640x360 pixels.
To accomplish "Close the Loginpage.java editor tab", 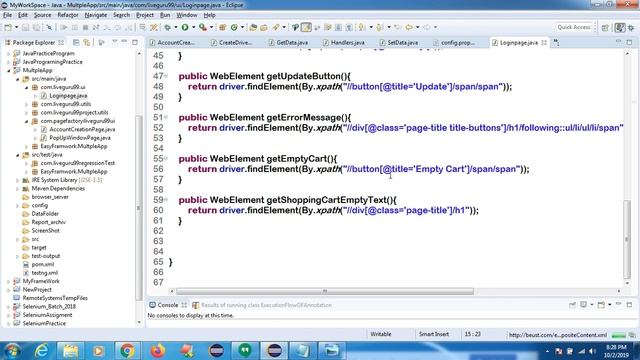I will click(x=544, y=42).
